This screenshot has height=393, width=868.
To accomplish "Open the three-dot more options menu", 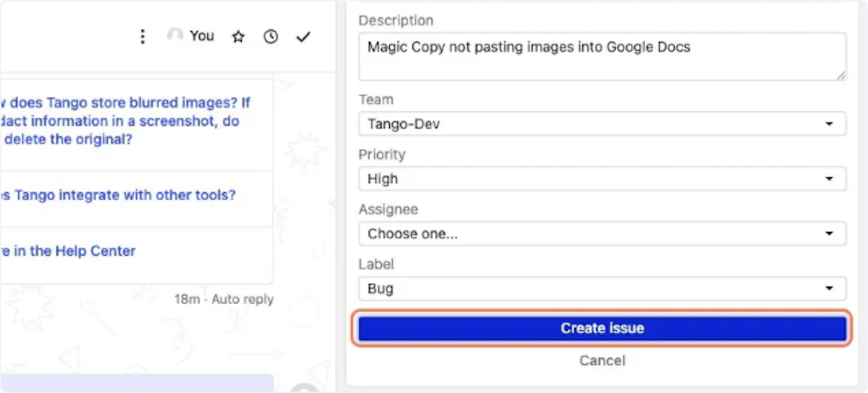I will pyautogui.click(x=143, y=36).
